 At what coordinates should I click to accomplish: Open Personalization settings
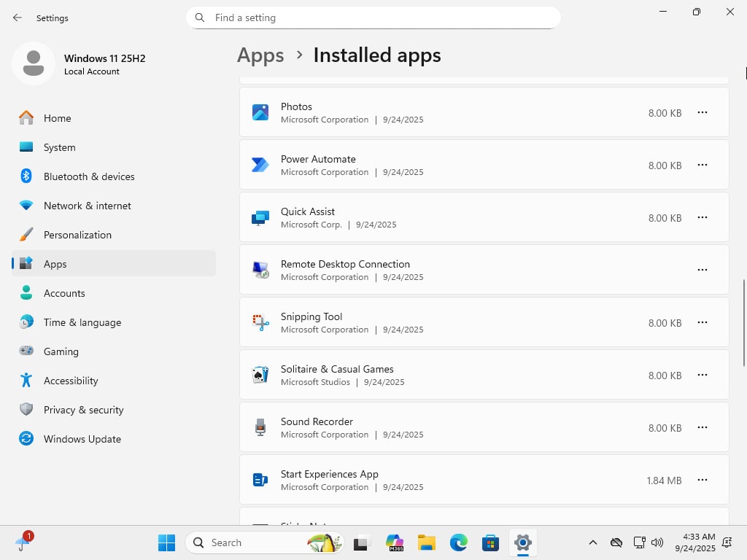point(113,235)
